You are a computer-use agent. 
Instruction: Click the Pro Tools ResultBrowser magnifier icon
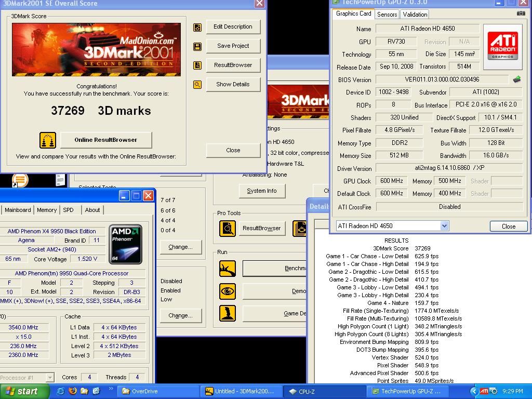pos(228,229)
